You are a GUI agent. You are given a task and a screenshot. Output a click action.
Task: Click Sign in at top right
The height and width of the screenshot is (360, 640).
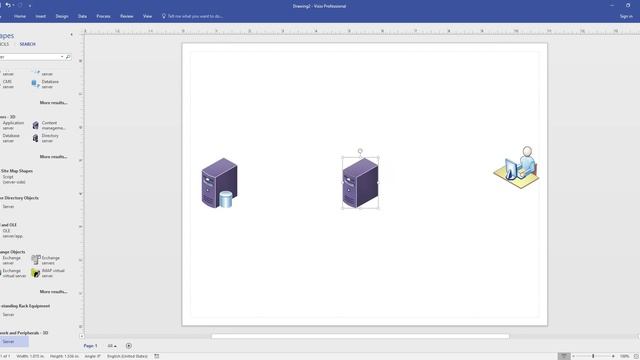[626, 16]
